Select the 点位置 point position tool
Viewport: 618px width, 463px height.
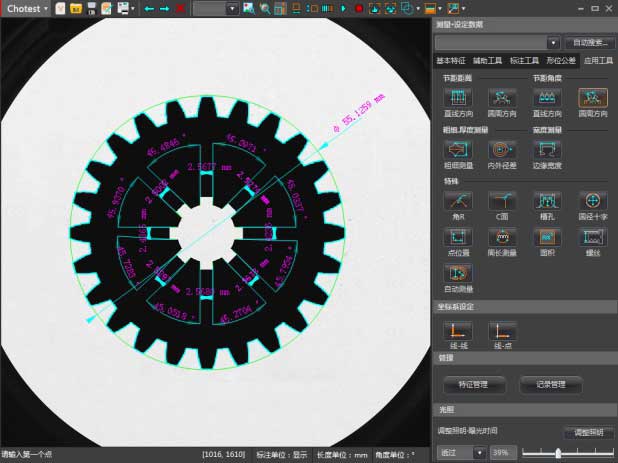click(459, 237)
